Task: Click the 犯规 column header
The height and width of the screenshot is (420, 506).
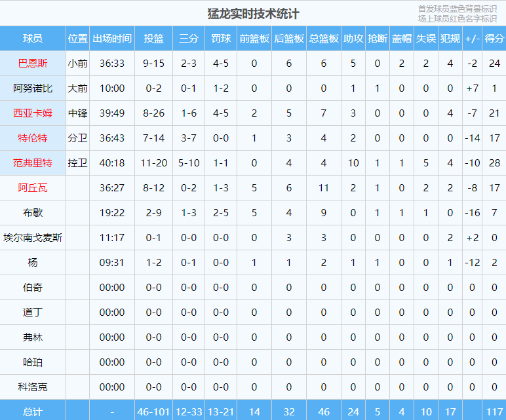Action: [x=450, y=39]
